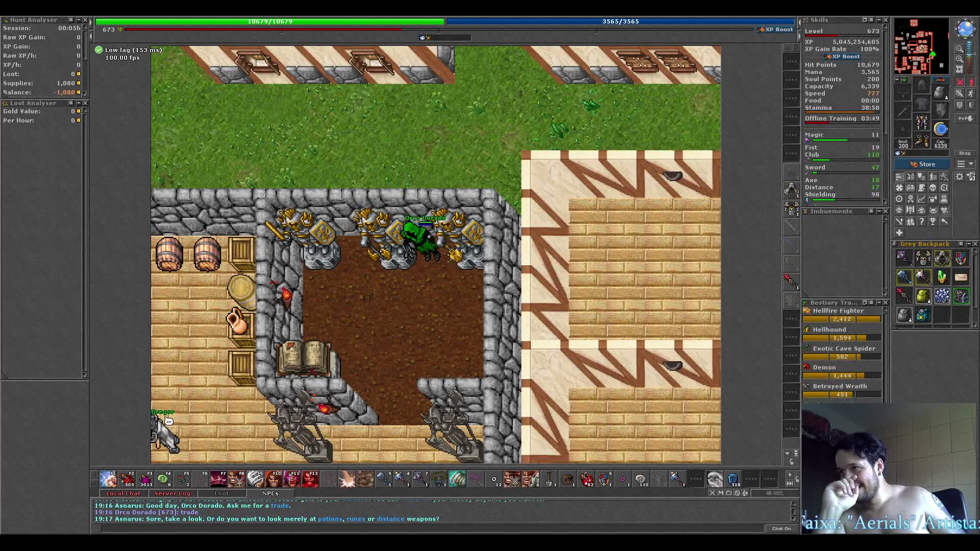The image size is (980, 551).
Task: Open Bestiary Tracker panel menu
Action: click(x=871, y=302)
